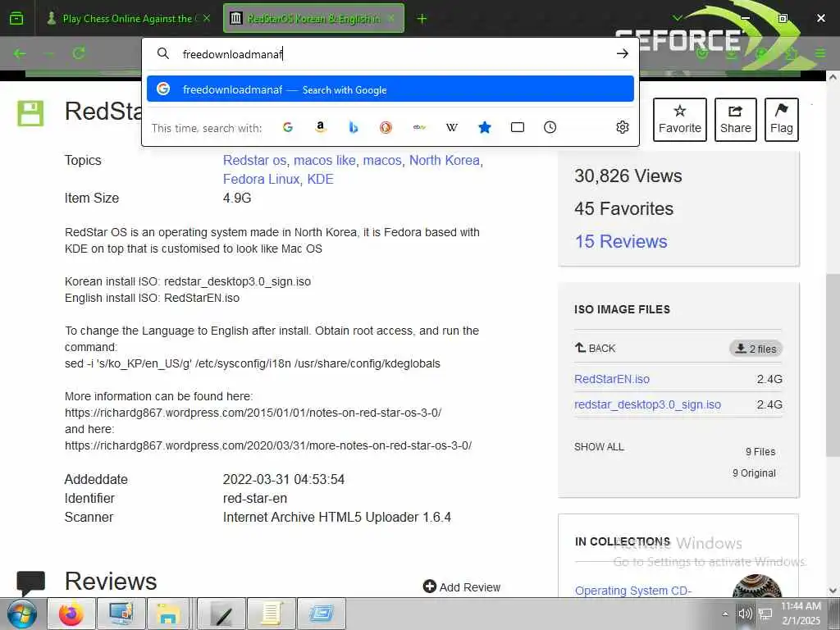Screen dimensions: 840x630
Task: Open search settings gear in dropdown
Action: pyautogui.click(x=622, y=127)
